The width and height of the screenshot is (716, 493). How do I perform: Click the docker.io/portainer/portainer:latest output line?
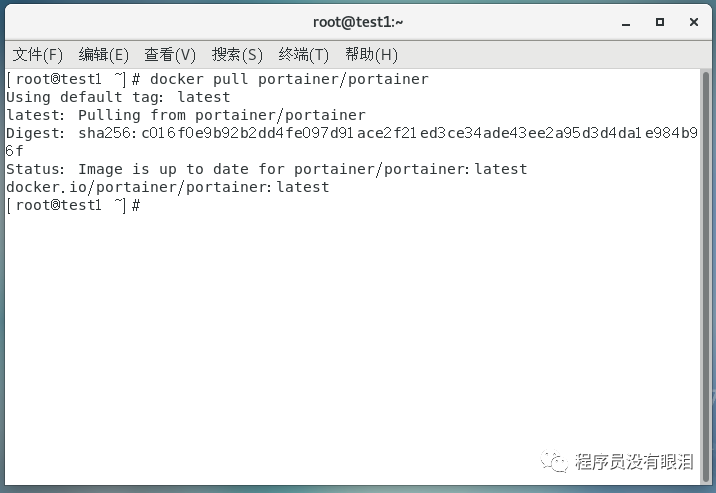pos(168,187)
